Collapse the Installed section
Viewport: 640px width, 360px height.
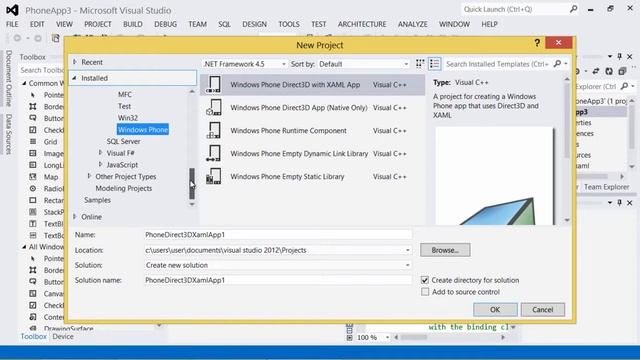coord(75,78)
